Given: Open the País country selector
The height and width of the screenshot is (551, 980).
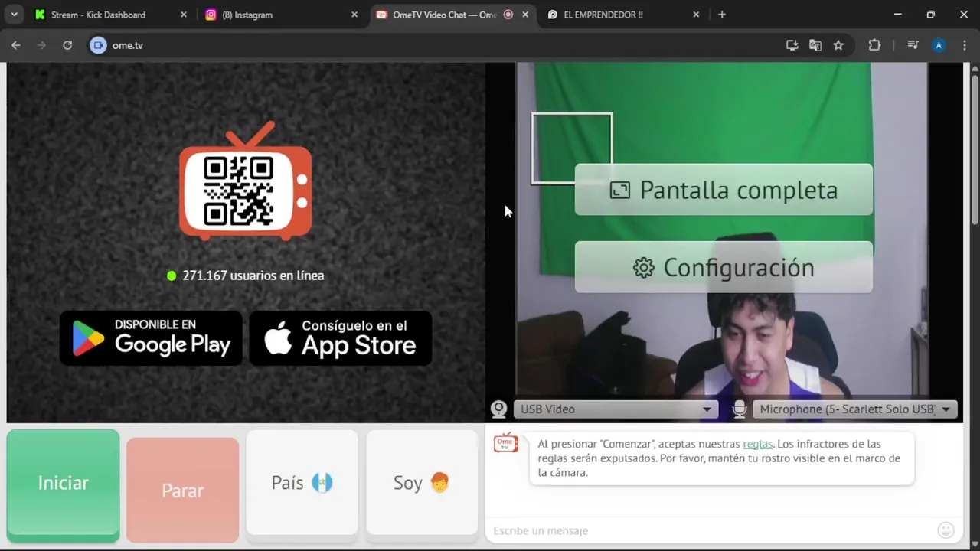Looking at the screenshot, I should (x=302, y=483).
